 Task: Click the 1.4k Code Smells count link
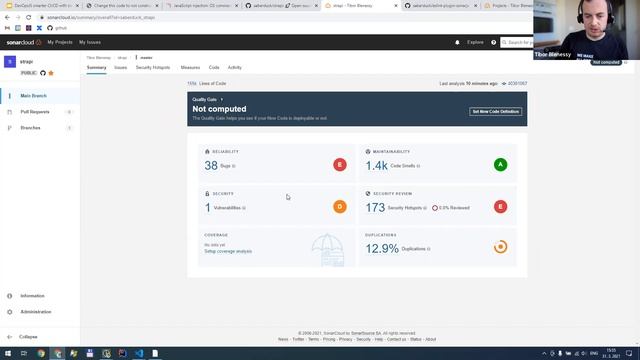coord(376,165)
